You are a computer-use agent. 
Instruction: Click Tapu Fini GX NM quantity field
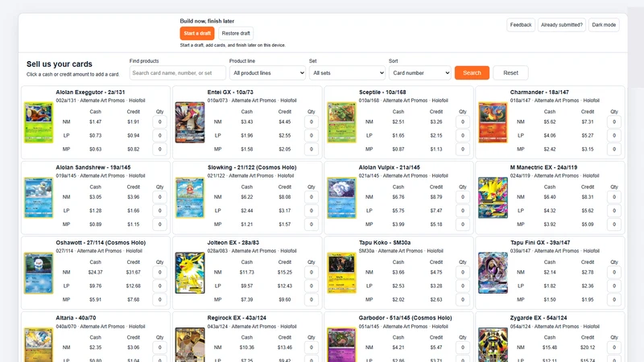click(614, 272)
